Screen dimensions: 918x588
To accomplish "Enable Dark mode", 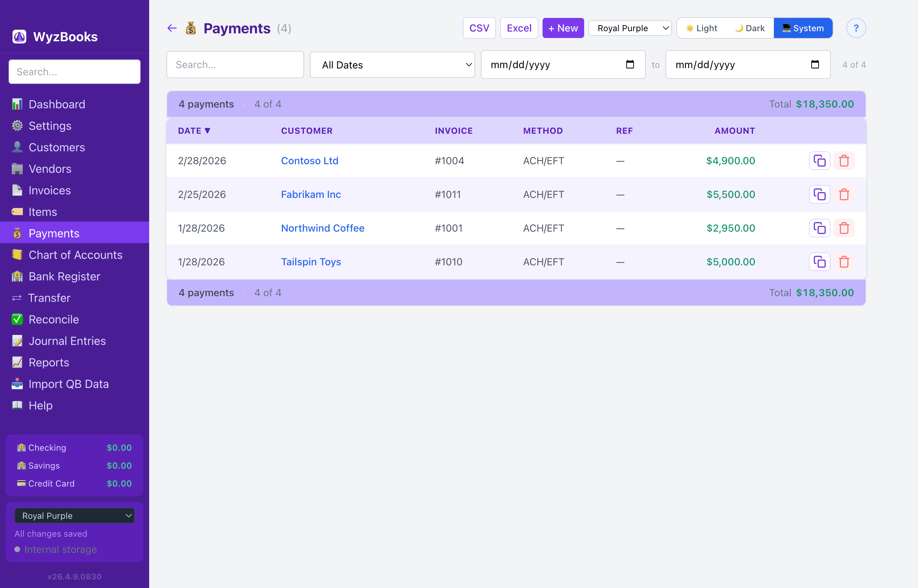I will [749, 28].
